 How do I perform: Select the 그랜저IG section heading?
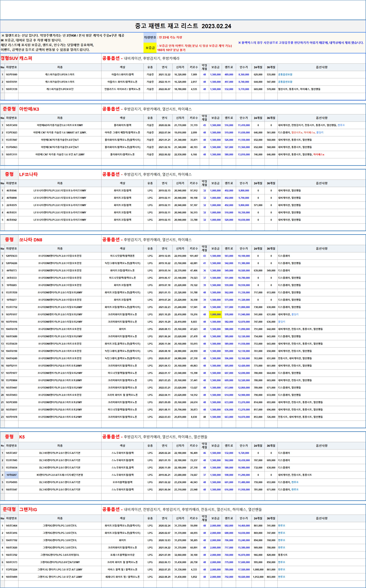[28, 509]
